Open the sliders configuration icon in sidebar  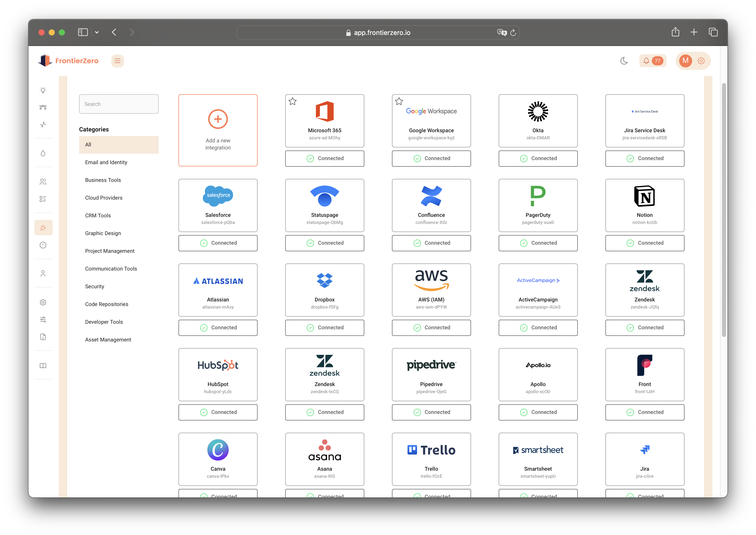(x=43, y=319)
